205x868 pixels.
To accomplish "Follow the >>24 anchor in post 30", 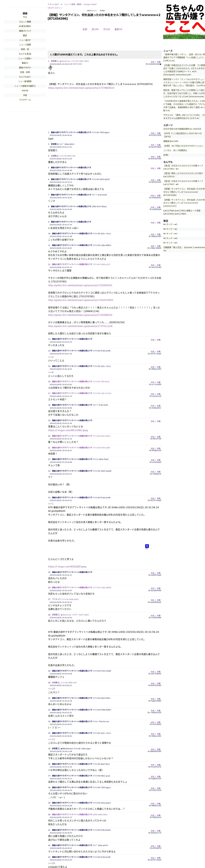I will click(51, 689).
